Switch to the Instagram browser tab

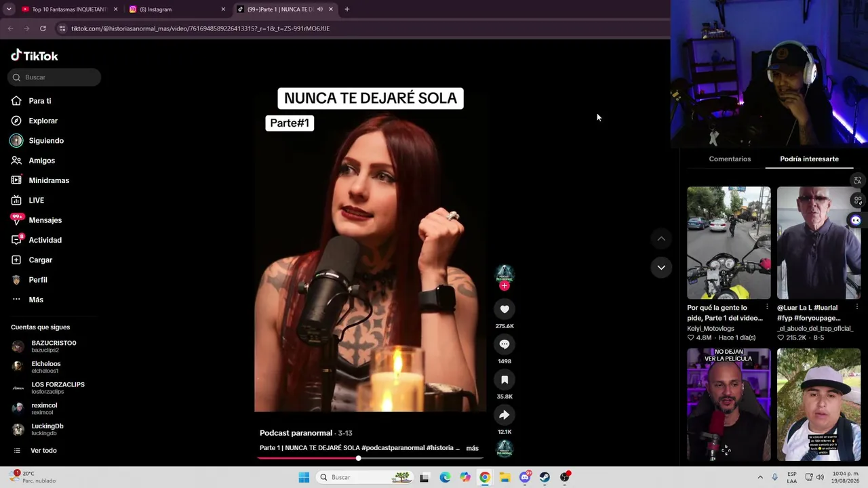pos(175,9)
